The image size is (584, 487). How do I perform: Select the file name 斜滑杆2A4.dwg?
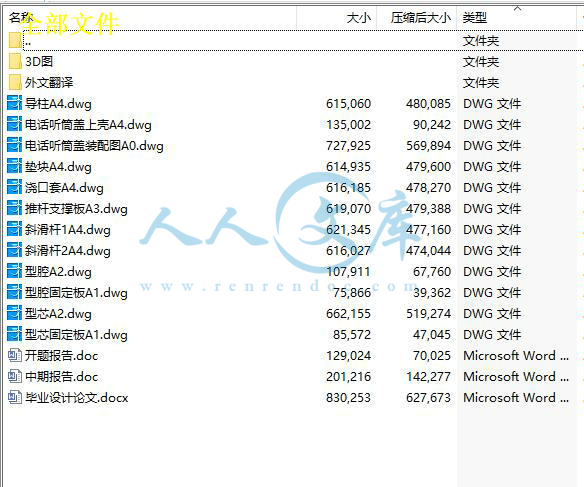point(68,251)
